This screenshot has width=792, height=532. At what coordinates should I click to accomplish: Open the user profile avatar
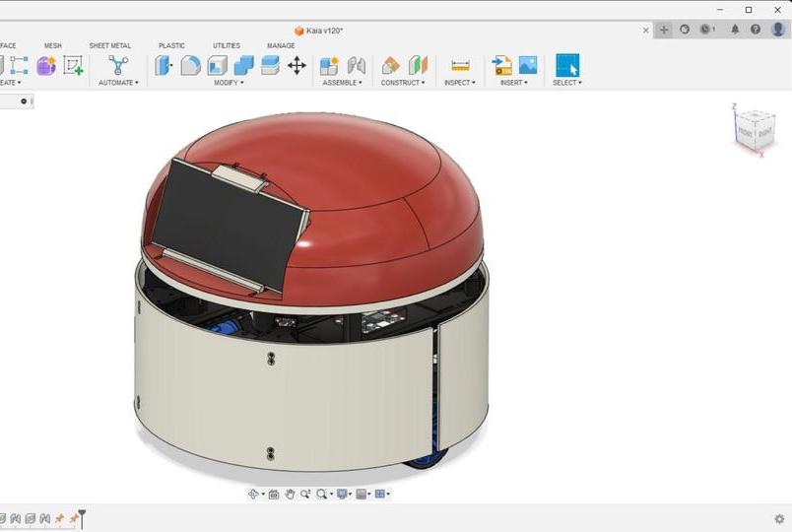pyautogui.click(x=778, y=29)
